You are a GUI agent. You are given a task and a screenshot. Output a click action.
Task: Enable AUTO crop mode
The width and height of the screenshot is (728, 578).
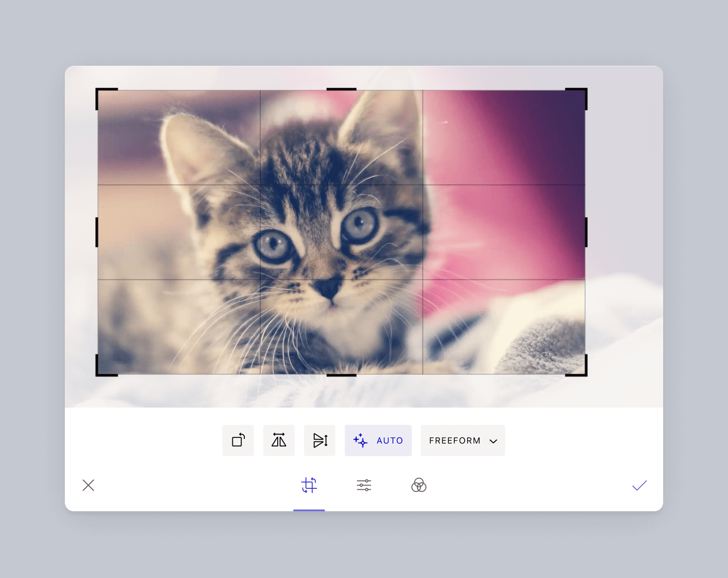click(378, 440)
